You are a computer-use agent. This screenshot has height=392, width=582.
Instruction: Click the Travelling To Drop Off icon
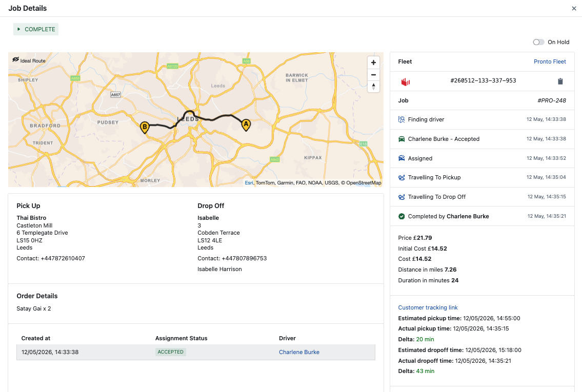[x=401, y=197]
